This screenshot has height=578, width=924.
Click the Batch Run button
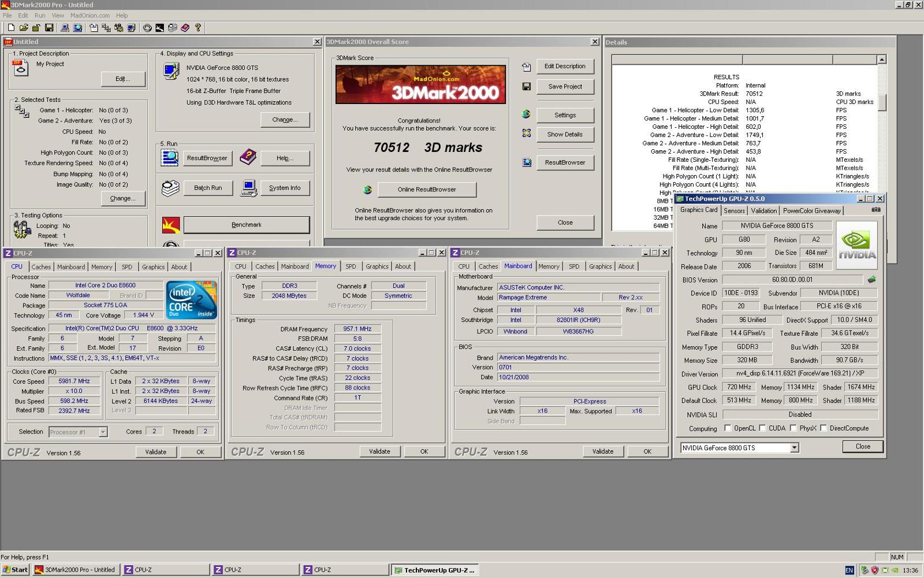tap(208, 188)
